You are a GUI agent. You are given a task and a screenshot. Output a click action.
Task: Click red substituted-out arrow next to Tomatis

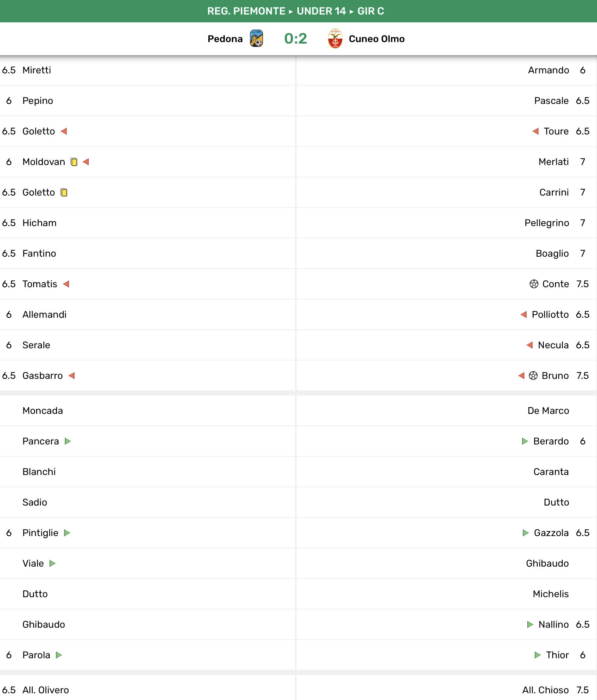[66, 284]
